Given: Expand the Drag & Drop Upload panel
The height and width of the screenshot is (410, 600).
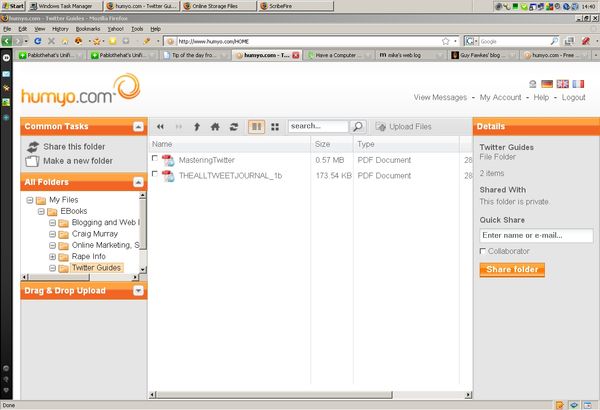Looking at the screenshot, I should (x=138, y=291).
